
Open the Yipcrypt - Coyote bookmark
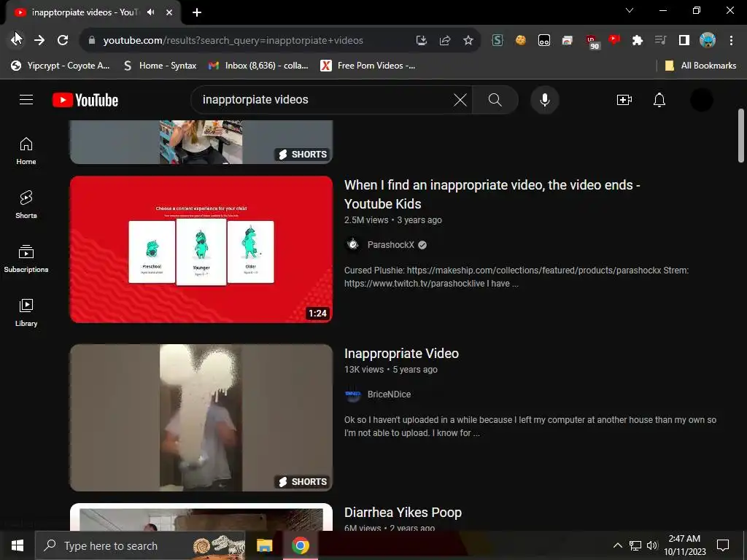click(x=61, y=65)
